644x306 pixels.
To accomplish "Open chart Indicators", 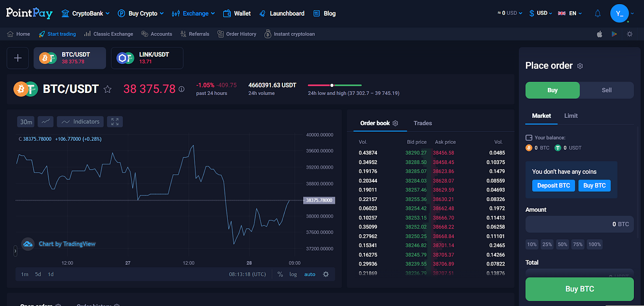I will coord(80,121).
